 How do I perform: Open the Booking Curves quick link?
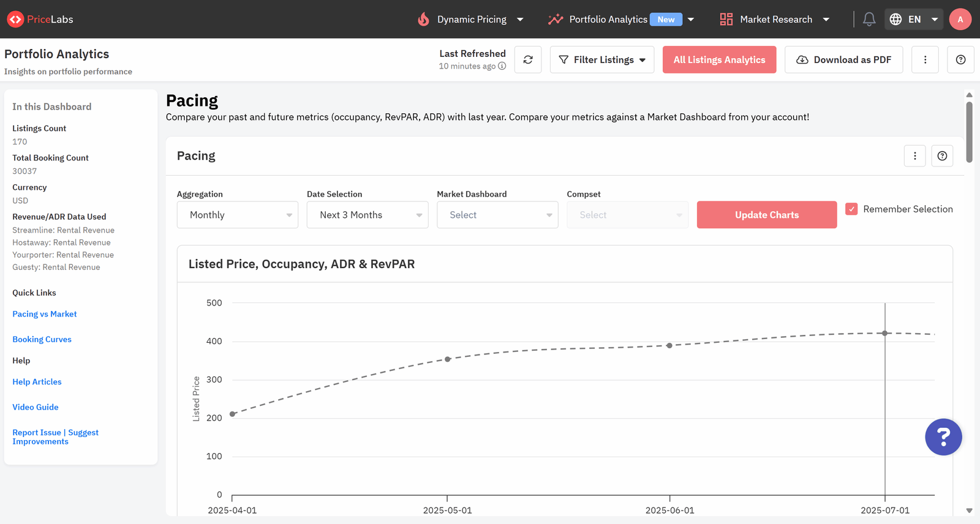42,339
